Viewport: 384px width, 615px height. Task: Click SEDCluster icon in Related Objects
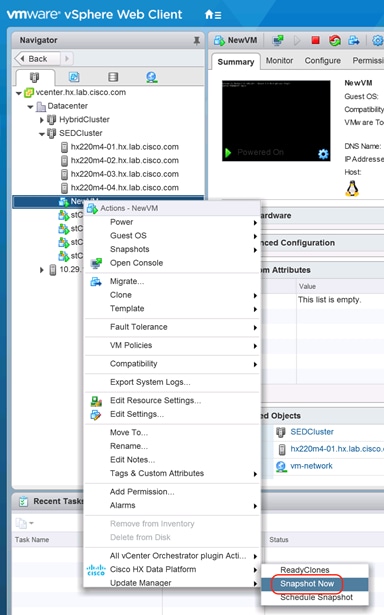[280, 432]
